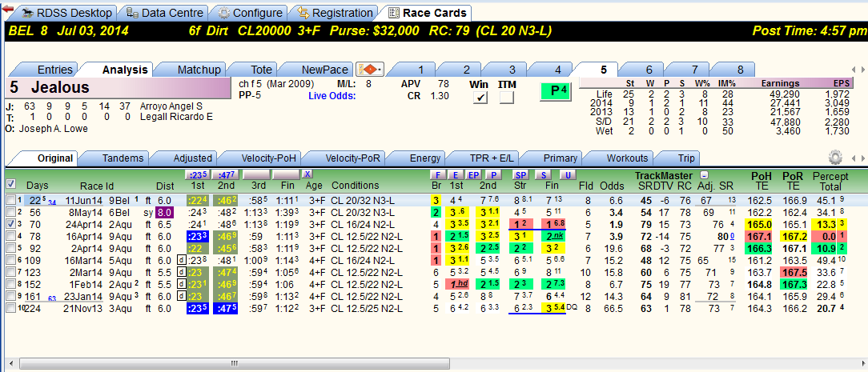Click the P running style button
This screenshot has height=372, width=868.
(492, 174)
